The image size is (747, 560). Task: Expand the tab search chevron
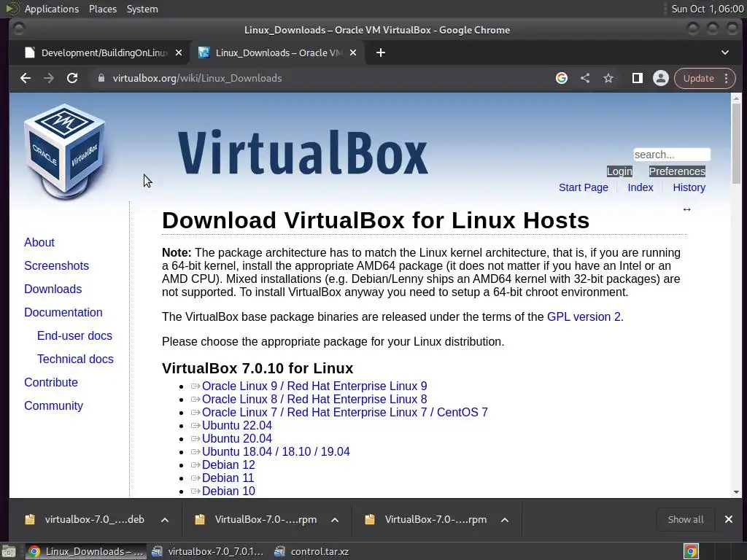pos(725,52)
